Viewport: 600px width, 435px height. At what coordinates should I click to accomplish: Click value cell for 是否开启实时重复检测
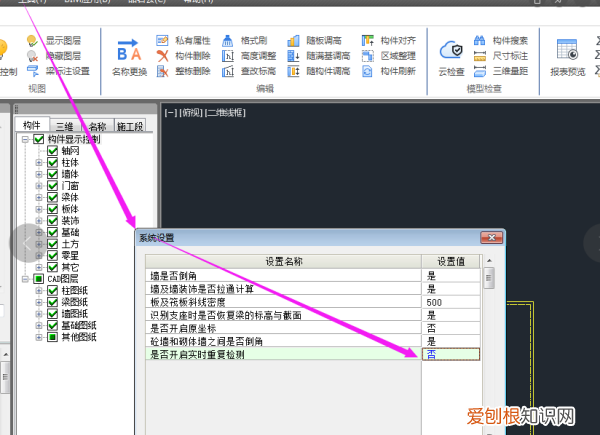point(451,354)
